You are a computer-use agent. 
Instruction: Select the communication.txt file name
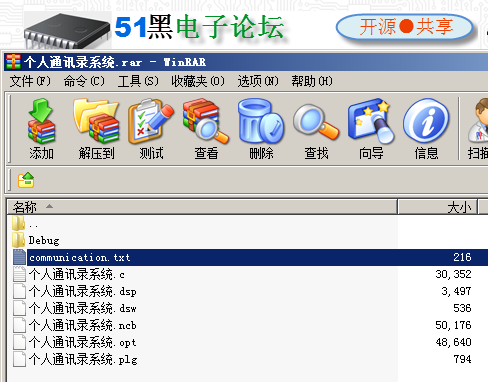80,257
